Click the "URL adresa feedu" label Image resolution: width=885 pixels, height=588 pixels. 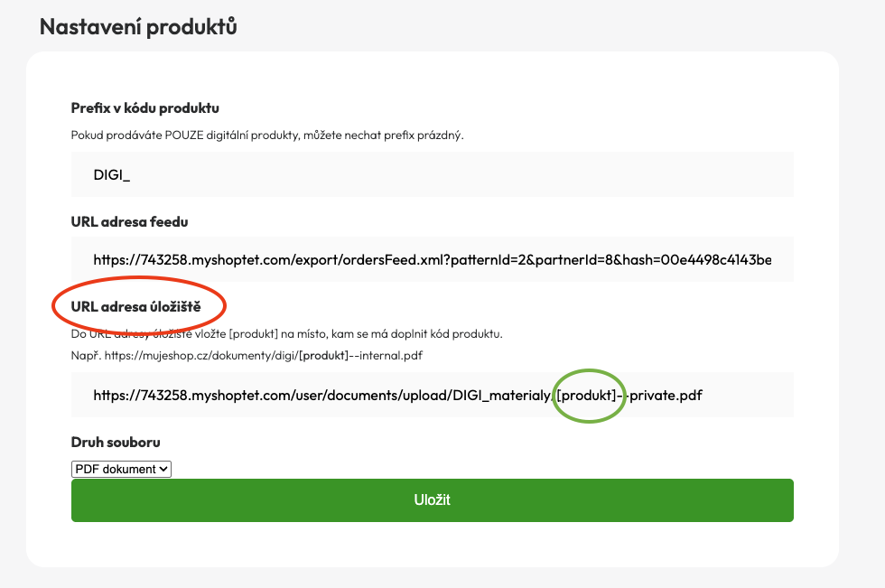pyautogui.click(x=129, y=221)
